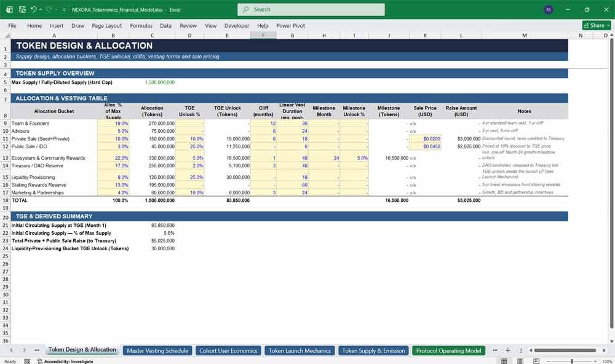Select the Token Design & Allocation sheet tab
The height and width of the screenshot is (364, 615).
(82, 350)
